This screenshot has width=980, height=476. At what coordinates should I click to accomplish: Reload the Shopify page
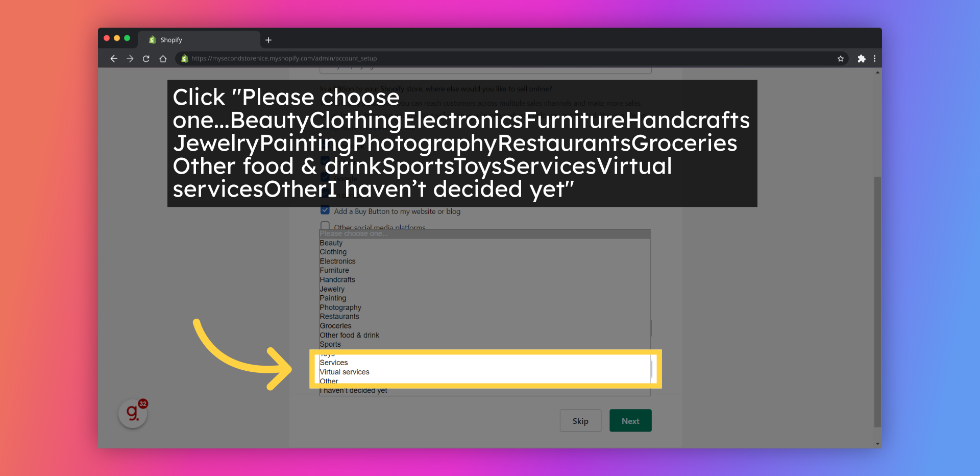pos(146,59)
